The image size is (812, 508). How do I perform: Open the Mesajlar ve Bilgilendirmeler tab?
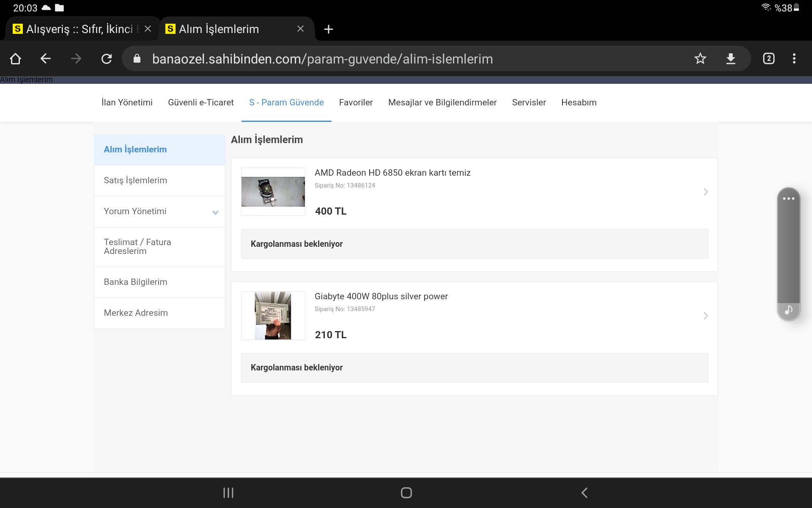tap(442, 102)
